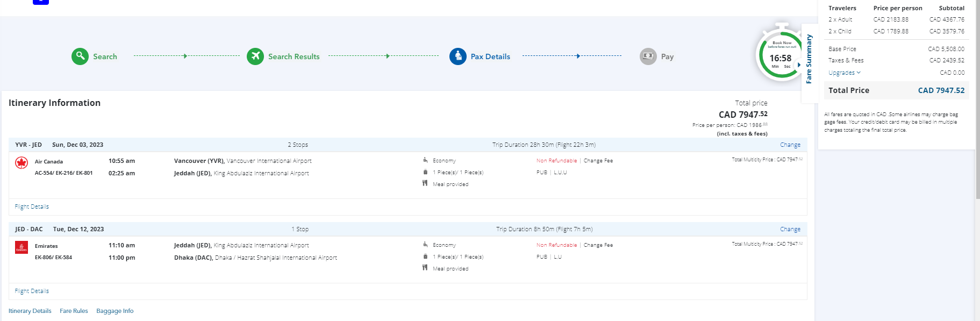980x321 pixels.
Task: Click the Air Canada airline logo
Action: 22,163
